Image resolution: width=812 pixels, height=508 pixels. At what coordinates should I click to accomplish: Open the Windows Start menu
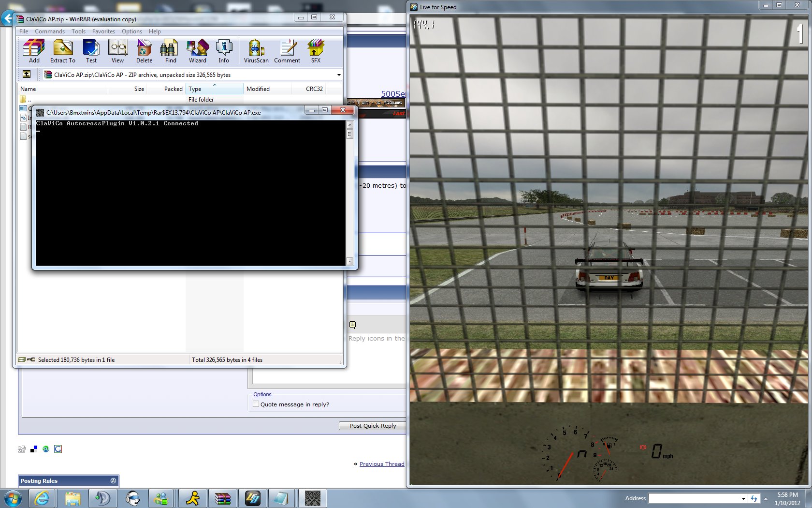click(x=13, y=498)
